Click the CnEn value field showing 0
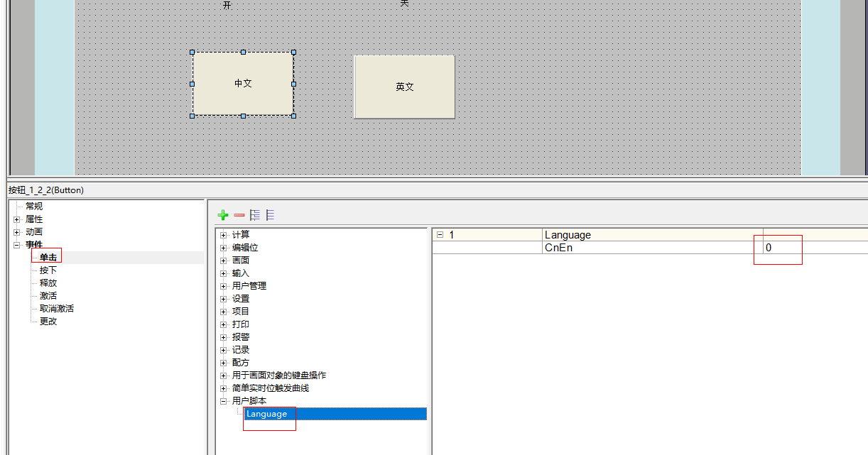868x455 pixels. coord(815,248)
